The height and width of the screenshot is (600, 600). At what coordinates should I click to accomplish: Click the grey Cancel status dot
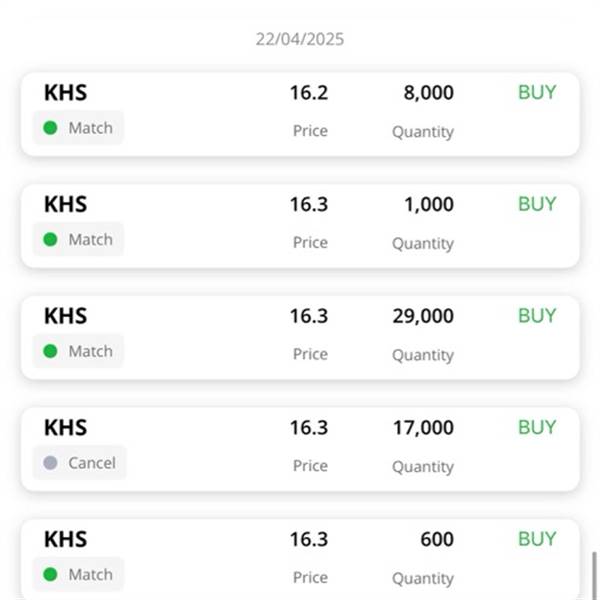point(50,463)
